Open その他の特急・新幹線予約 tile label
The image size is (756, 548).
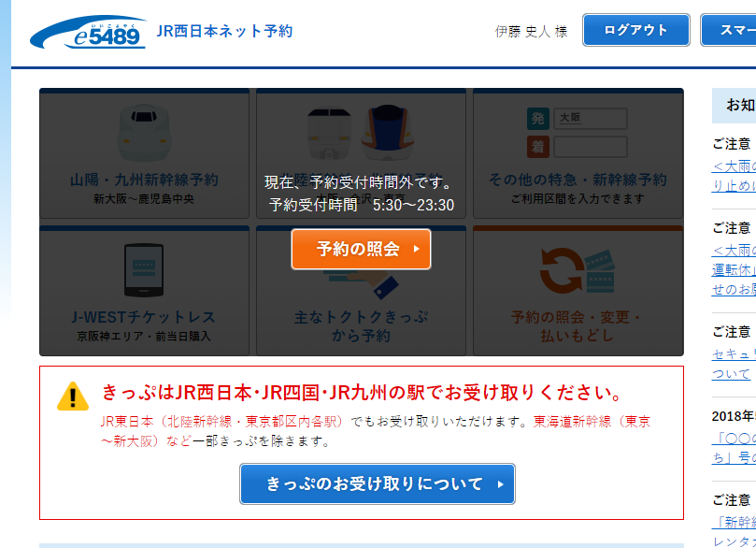tap(578, 180)
